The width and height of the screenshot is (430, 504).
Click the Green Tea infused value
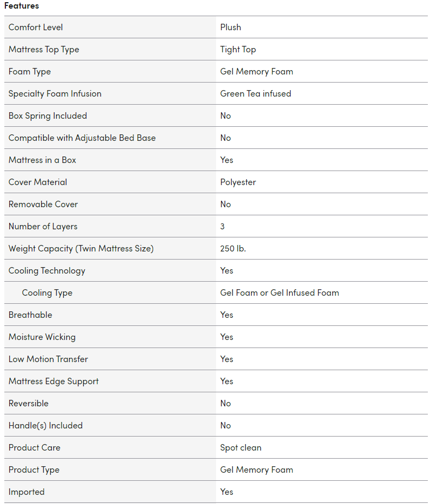[256, 93]
